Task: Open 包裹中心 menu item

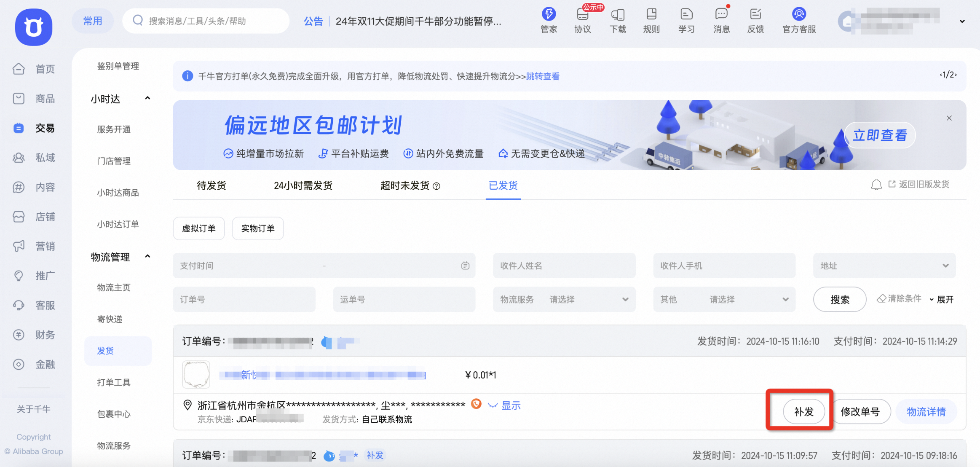Action: (x=114, y=414)
